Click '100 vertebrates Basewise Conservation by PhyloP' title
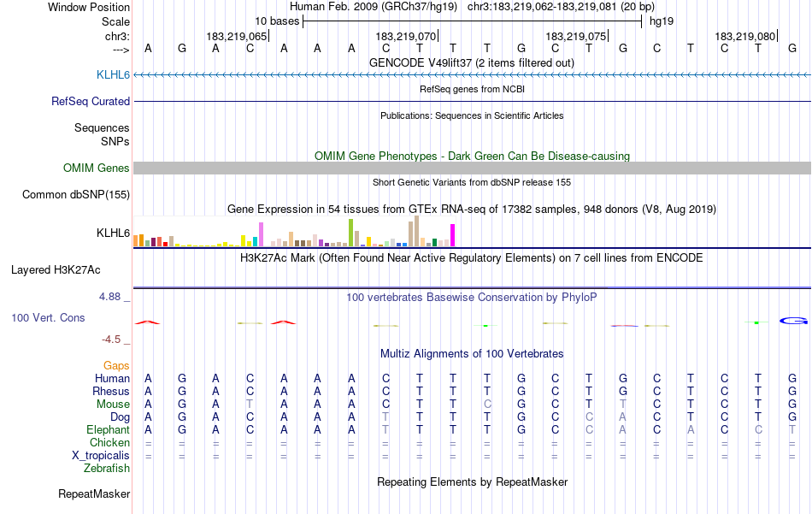The height and width of the screenshot is (514, 812). coord(471,298)
